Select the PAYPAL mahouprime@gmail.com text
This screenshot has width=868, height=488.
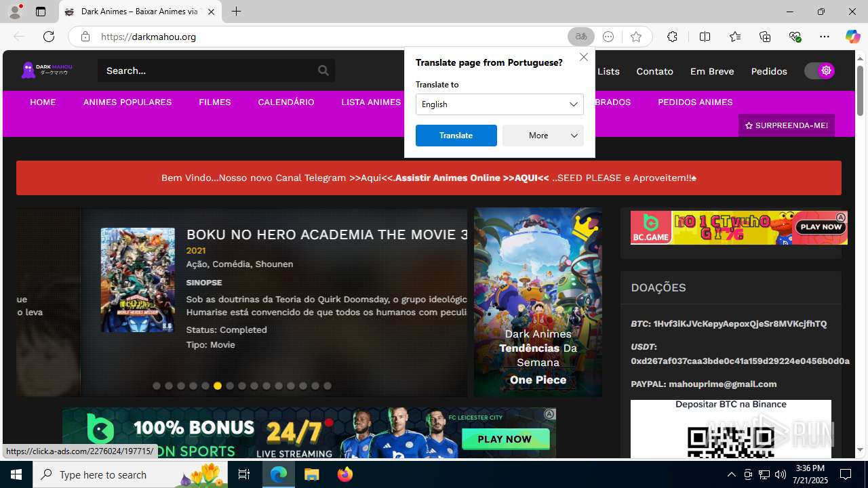pyautogui.click(x=704, y=384)
